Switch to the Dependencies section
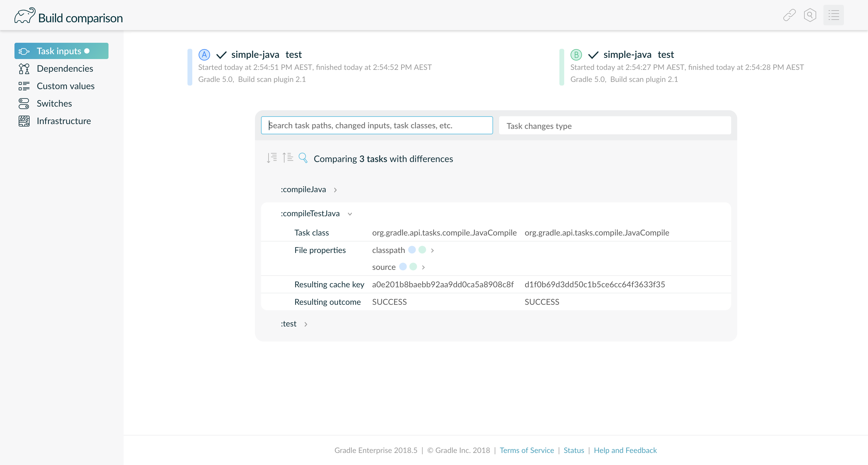The height and width of the screenshot is (465, 868). click(x=65, y=68)
